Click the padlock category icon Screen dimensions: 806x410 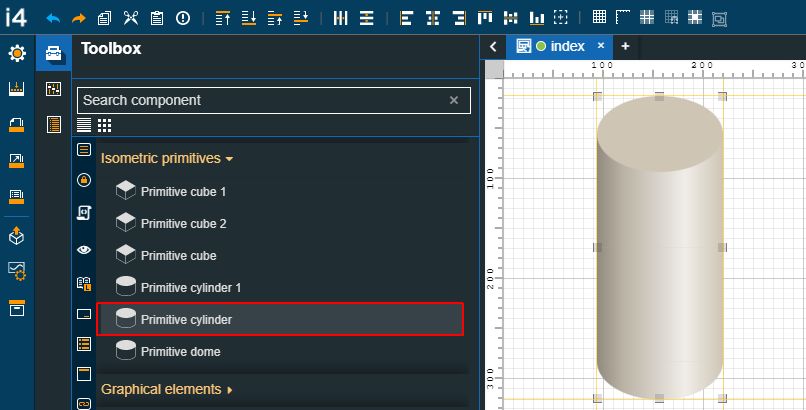click(x=84, y=180)
